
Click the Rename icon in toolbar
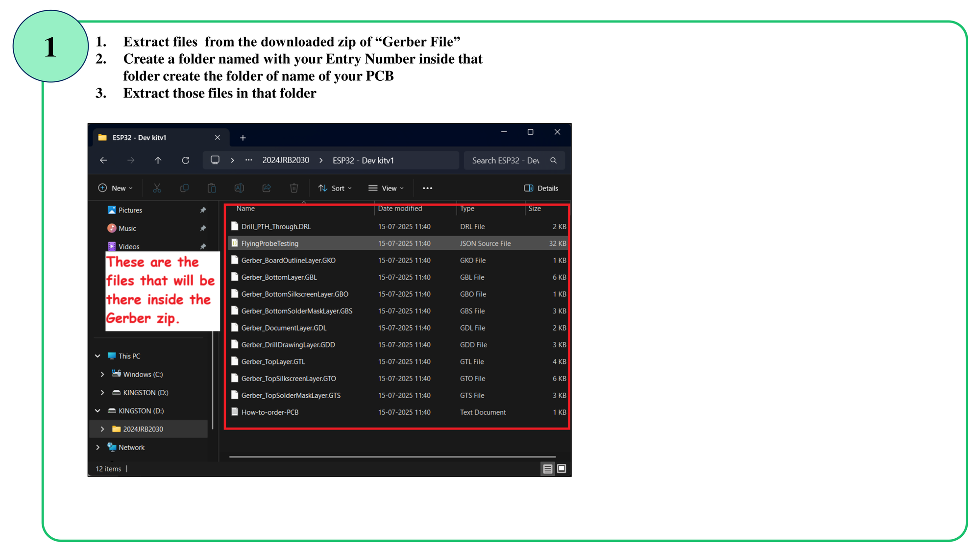click(x=239, y=188)
